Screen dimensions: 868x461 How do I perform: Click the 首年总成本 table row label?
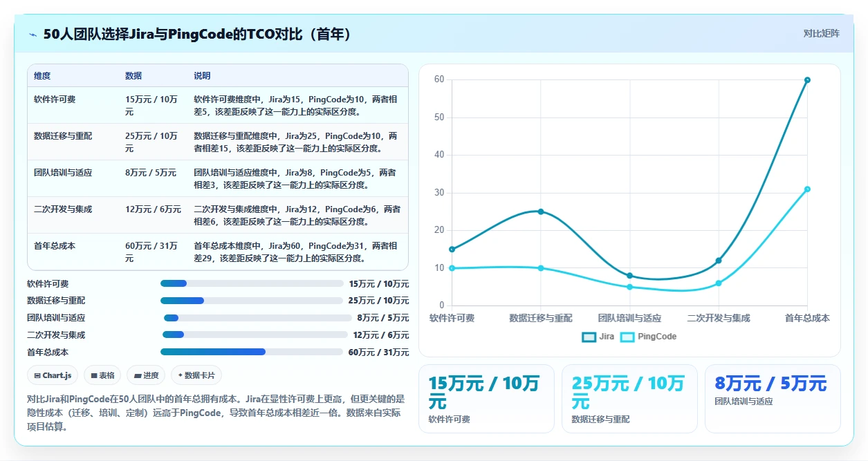click(55, 246)
